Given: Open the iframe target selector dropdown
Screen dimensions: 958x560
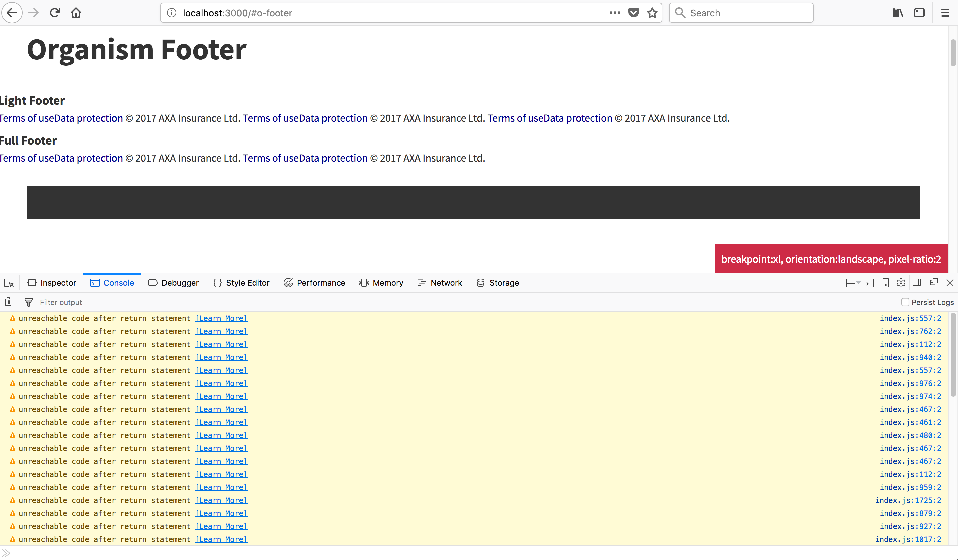Looking at the screenshot, I should [853, 283].
